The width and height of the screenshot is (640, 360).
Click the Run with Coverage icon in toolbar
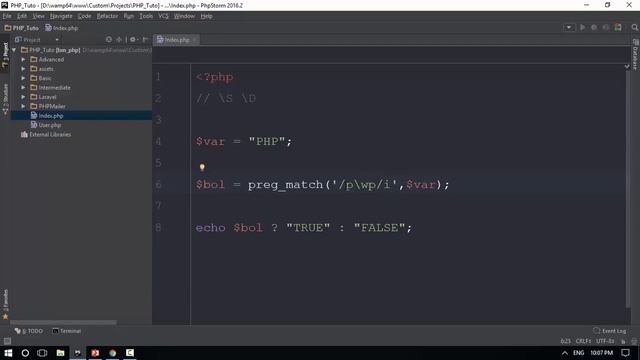pos(606,27)
